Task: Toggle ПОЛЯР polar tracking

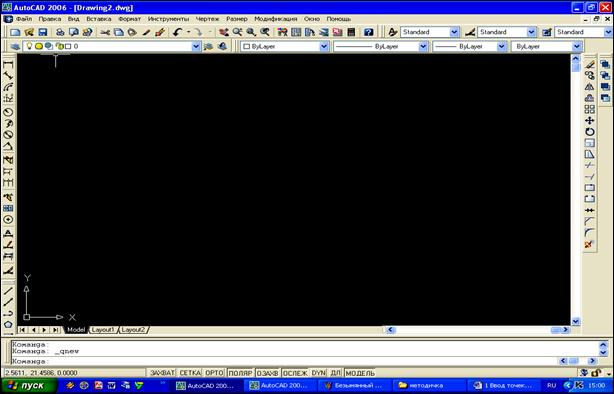Action: (240, 373)
